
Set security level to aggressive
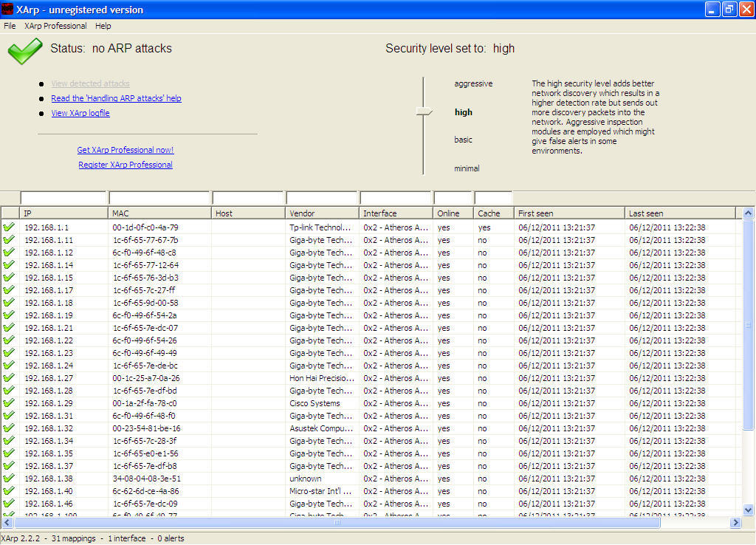click(x=473, y=83)
